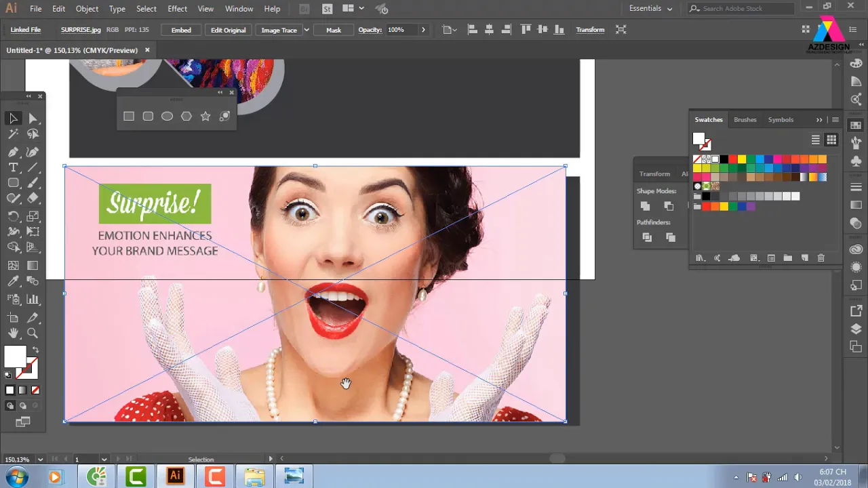
Task: Set paint mode to Color
Action: coord(9,390)
